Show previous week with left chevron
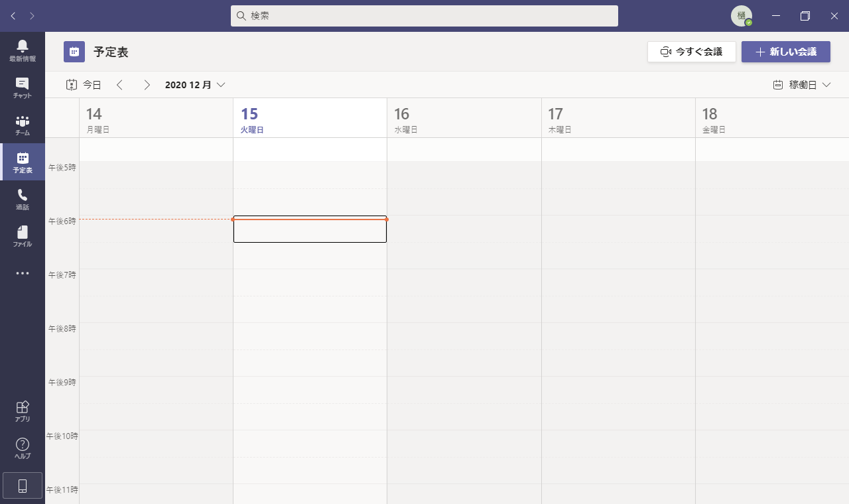This screenshot has height=504, width=849. pyautogui.click(x=120, y=85)
